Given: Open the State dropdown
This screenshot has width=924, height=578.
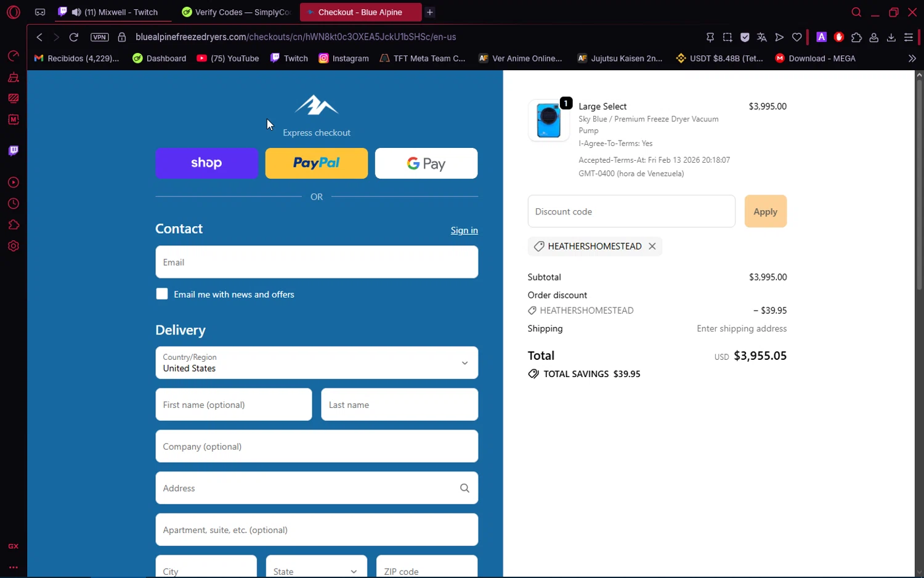Looking at the screenshot, I should (317, 566).
